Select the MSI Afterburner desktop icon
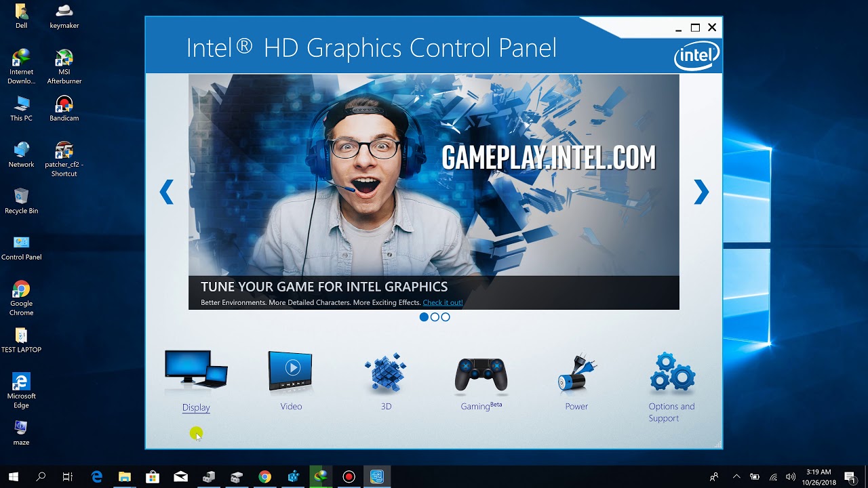Viewport: 868px width, 488px height. coord(64,66)
